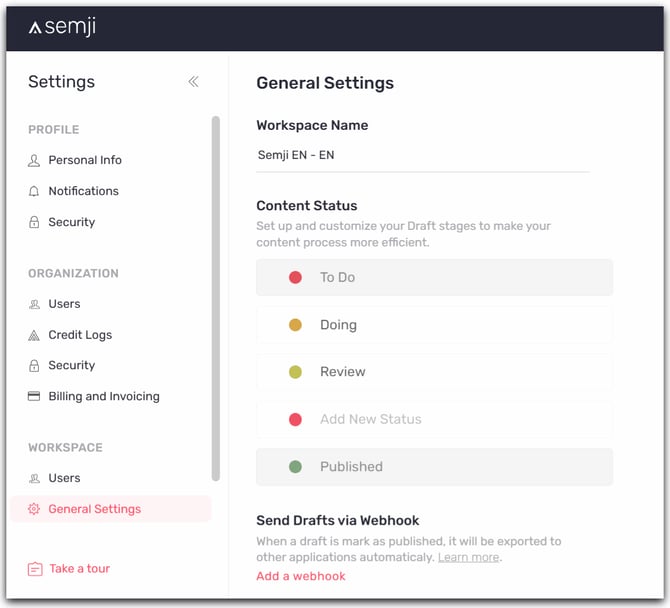Click the Profile Security lock icon
This screenshot has height=608, width=670.
34,222
